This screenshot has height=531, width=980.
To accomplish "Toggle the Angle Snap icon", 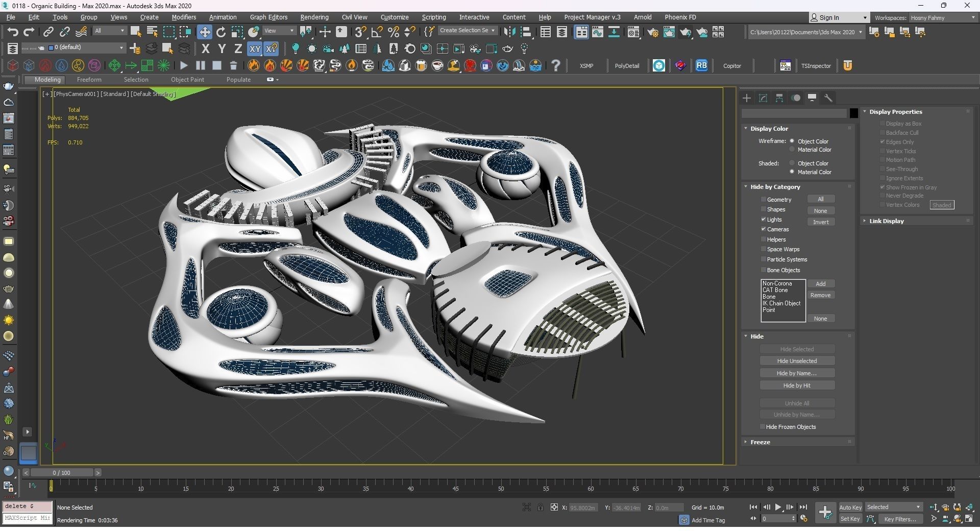I will (x=377, y=32).
